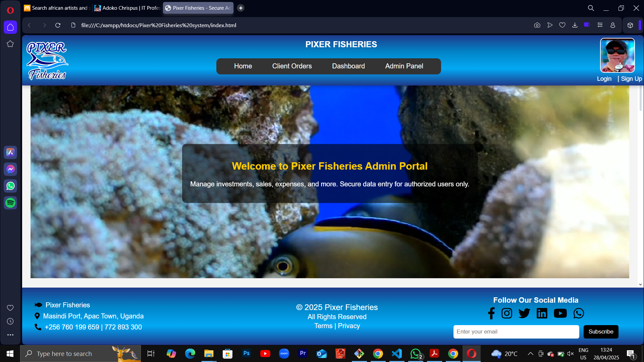The width and height of the screenshot is (644, 362).
Task: Click the Enter your email field
Action: pyautogui.click(x=516, y=331)
